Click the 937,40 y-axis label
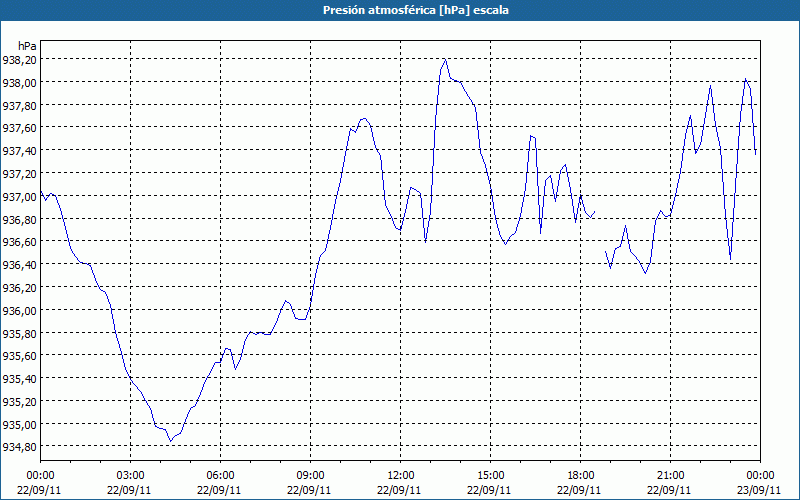The height and width of the screenshot is (500, 800). [x=19, y=151]
